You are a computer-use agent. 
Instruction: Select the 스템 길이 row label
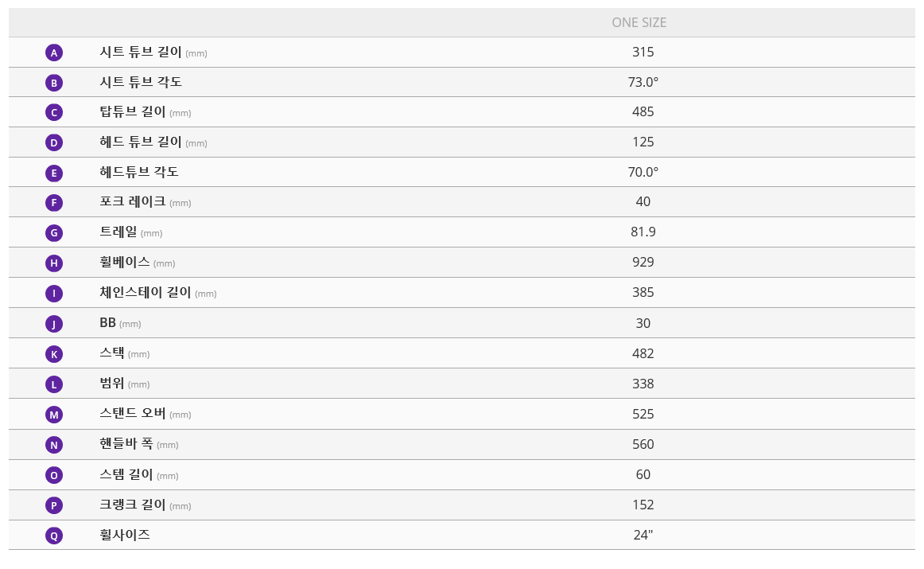pos(126,474)
